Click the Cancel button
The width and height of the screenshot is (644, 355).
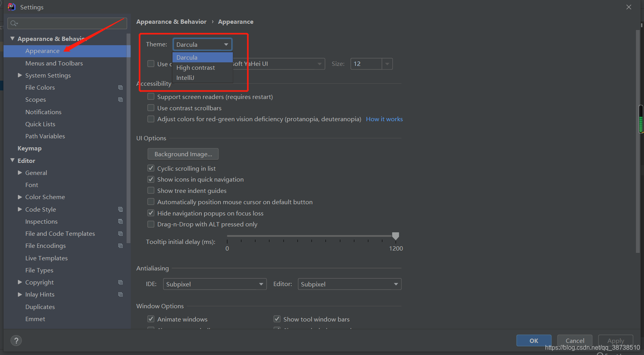[x=575, y=341]
